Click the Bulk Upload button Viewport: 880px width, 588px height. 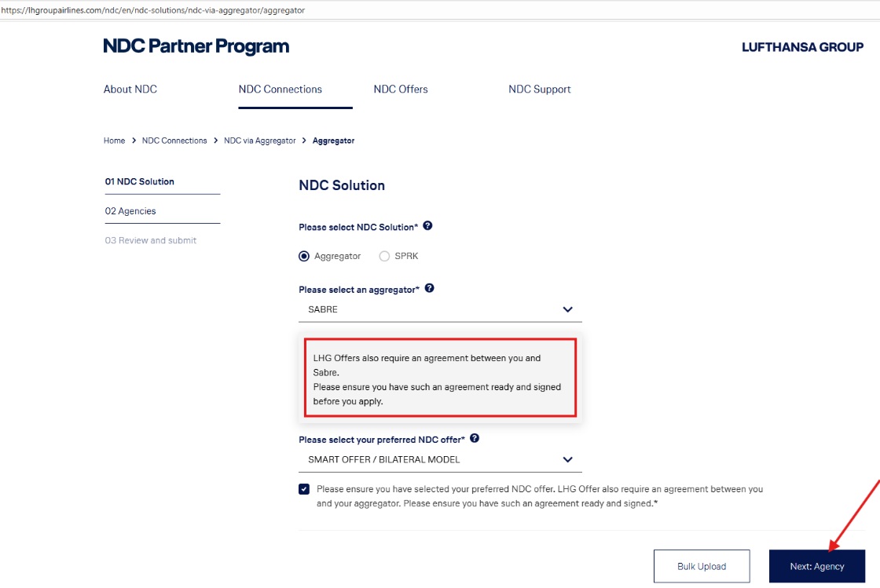(x=702, y=565)
